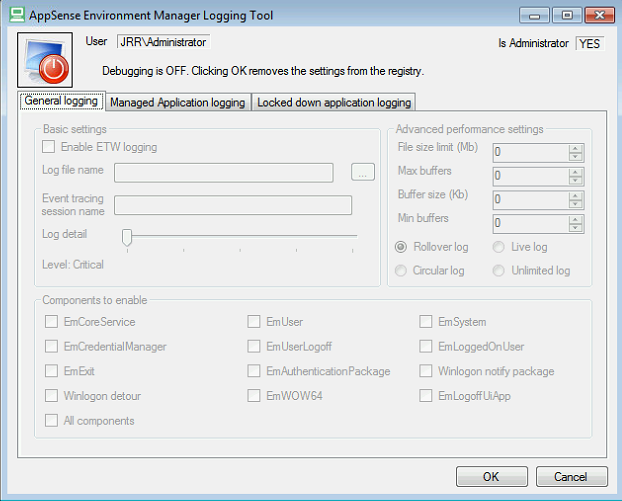Enable ETW logging checkbox
This screenshot has width=622, height=501.
48,147
